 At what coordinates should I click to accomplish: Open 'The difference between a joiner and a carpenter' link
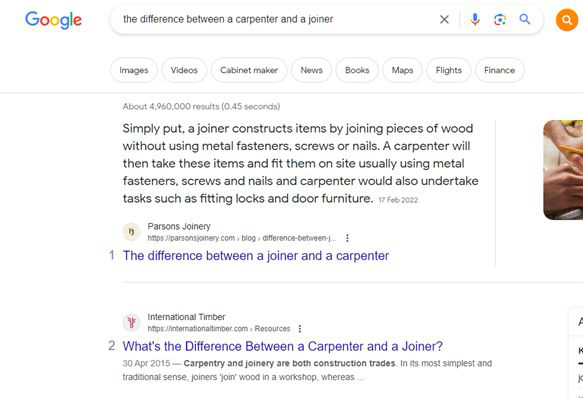(256, 256)
